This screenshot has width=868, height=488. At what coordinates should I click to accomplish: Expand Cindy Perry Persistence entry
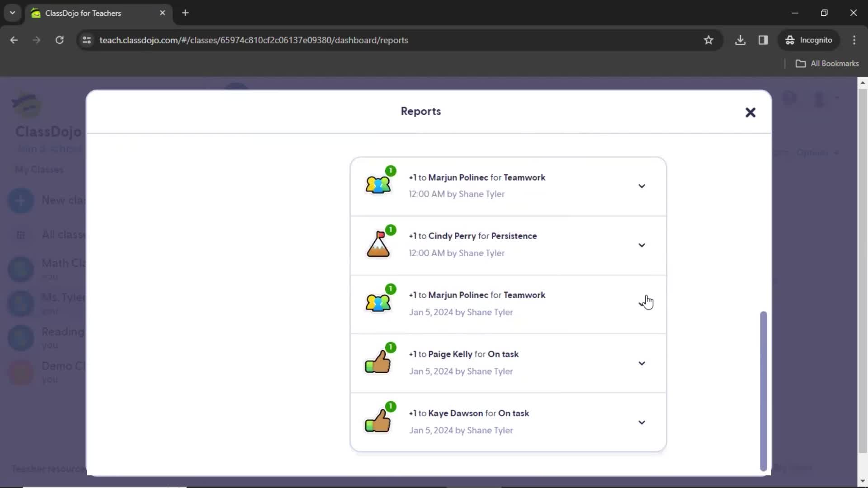(x=642, y=245)
